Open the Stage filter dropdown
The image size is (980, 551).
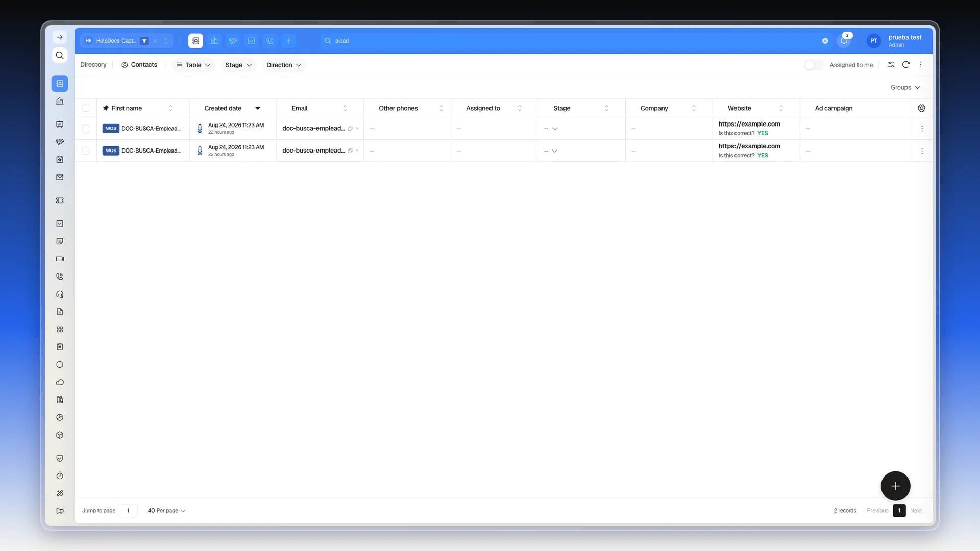pos(238,65)
